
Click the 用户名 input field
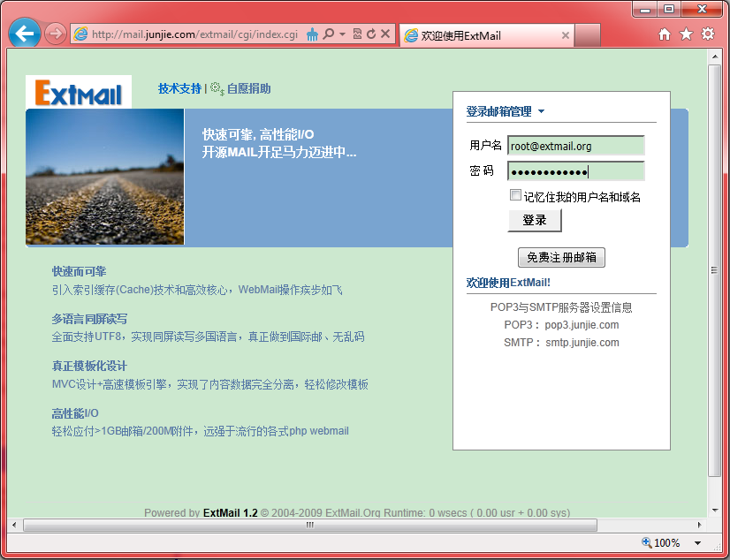pos(576,146)
